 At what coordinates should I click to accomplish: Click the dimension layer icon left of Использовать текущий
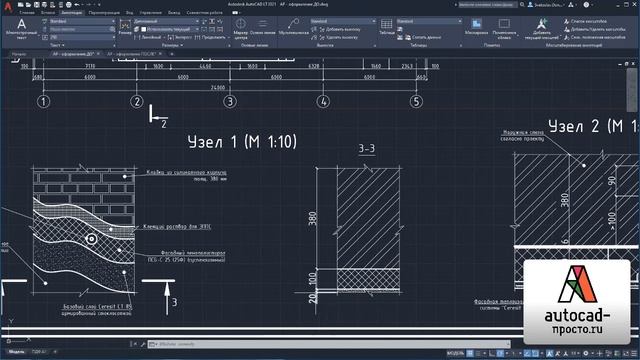[137, 29]
